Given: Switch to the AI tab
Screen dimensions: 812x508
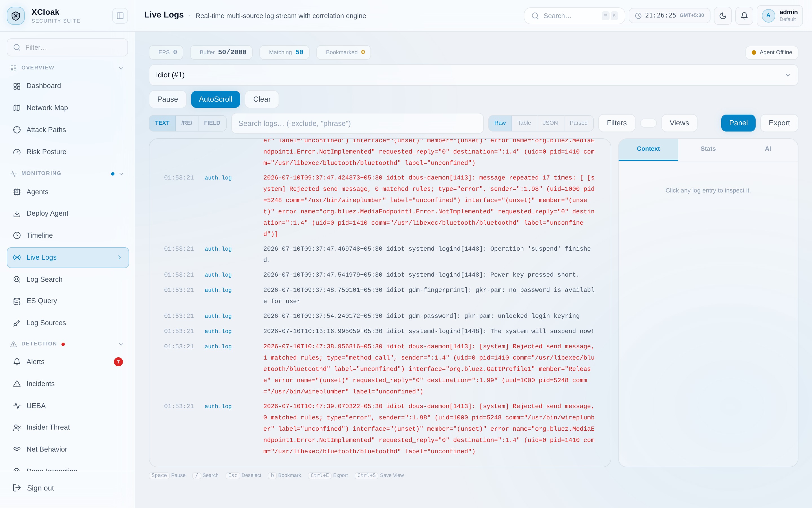Looking at the screenshot, I should 767,149.
